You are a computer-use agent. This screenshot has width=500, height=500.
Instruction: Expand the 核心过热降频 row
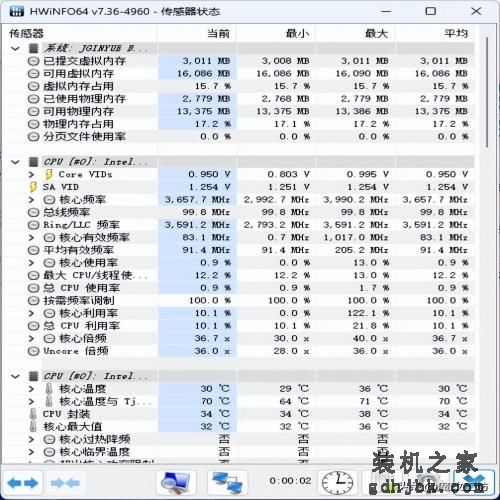coord(31,439)
